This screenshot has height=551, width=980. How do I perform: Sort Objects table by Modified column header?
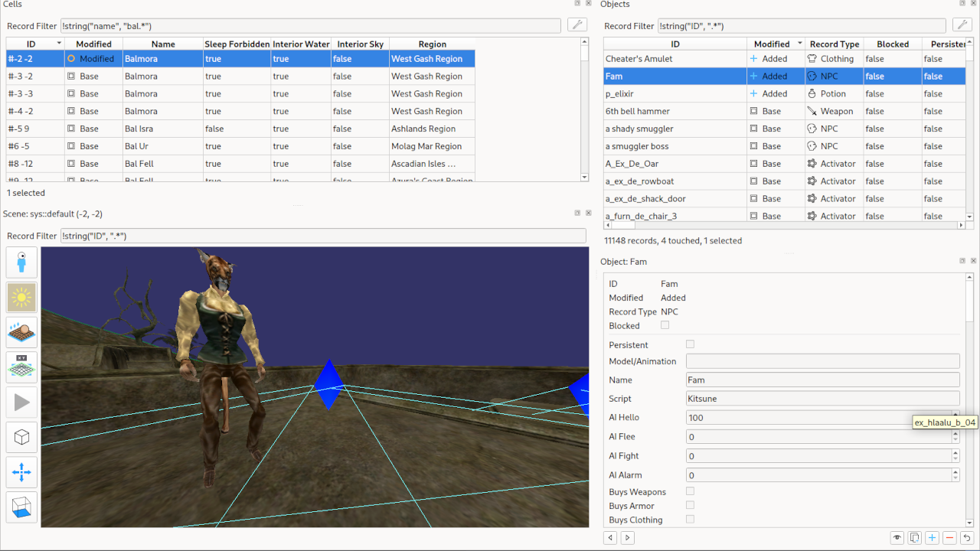click(x=776, y=44)
